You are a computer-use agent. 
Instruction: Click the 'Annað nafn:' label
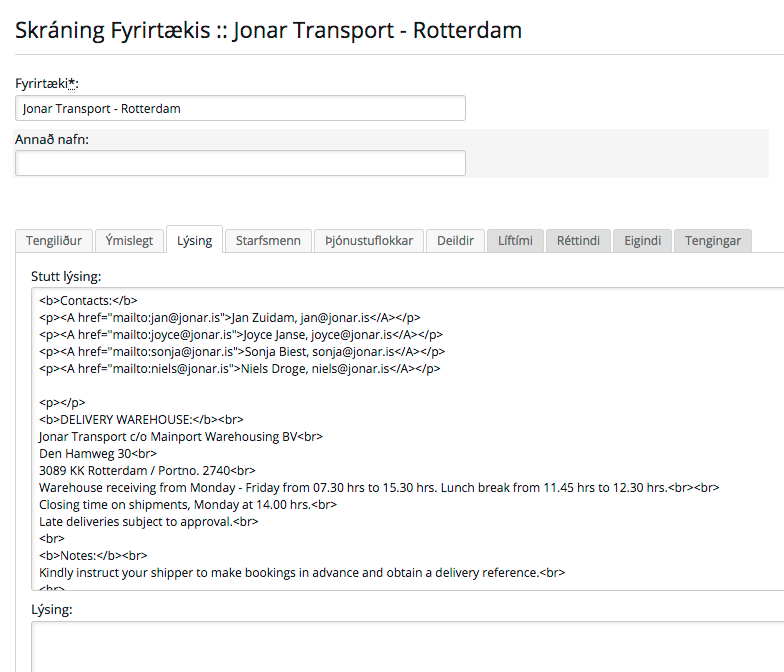tap(52, 140)
